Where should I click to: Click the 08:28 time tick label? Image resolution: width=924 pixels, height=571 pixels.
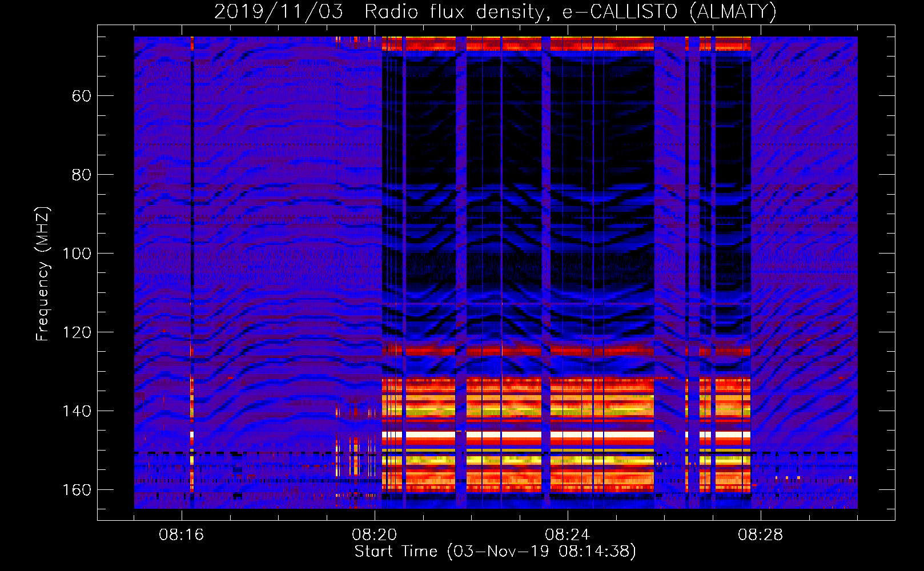click(761, 535)
